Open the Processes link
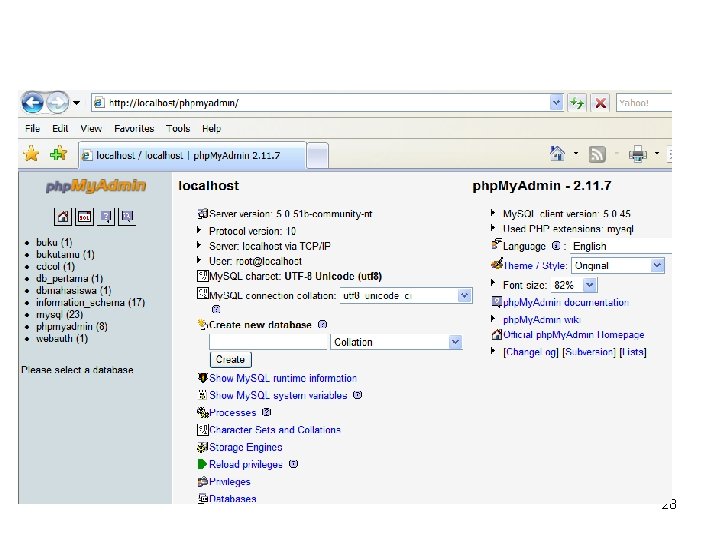 (x=232, y=413)
